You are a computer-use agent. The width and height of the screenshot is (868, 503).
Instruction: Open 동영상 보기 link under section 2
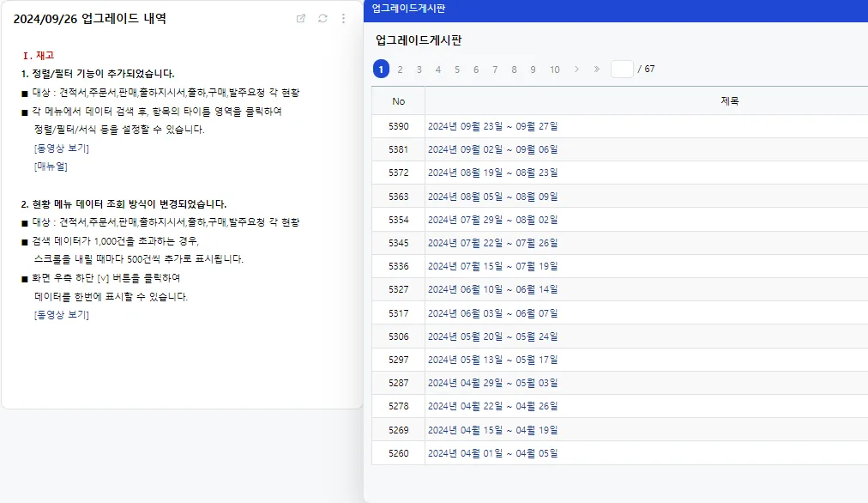coord(62,315)
